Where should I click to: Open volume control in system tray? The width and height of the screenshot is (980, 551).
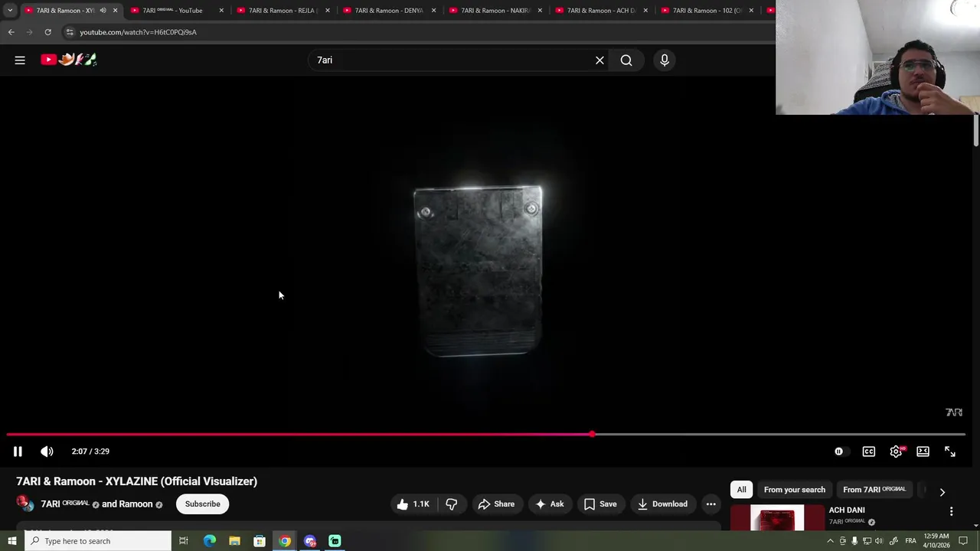pyautogui.click(x=879, y=541)
